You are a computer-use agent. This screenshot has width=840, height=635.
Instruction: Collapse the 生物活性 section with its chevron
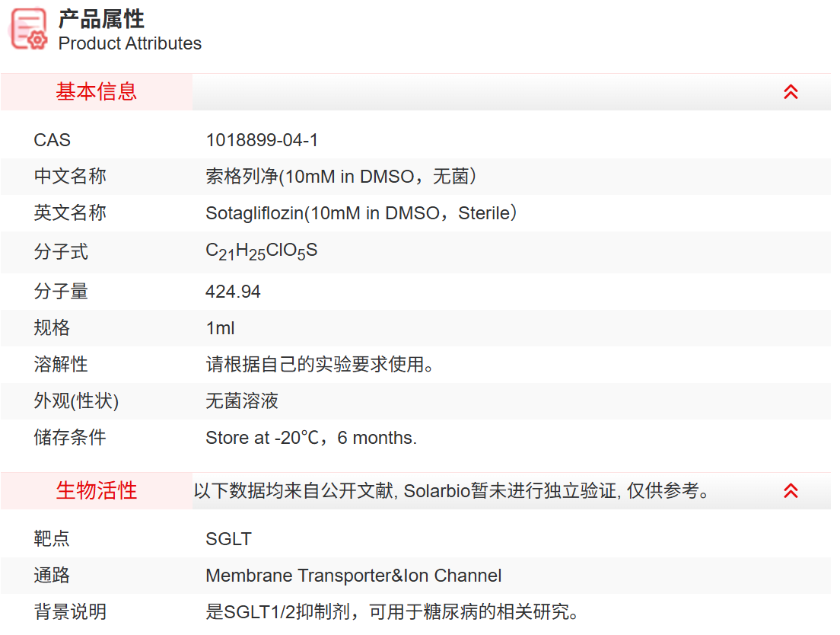791,490
